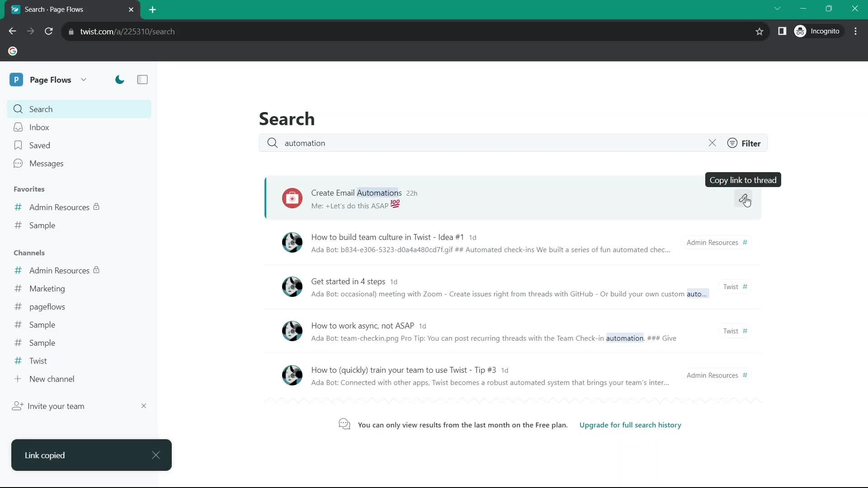Click the Messages icon in sidebar

[x=18, y=163]
